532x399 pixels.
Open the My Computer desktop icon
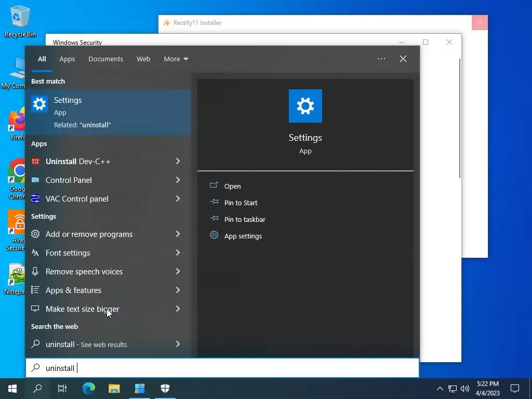(x=14, y=73)
